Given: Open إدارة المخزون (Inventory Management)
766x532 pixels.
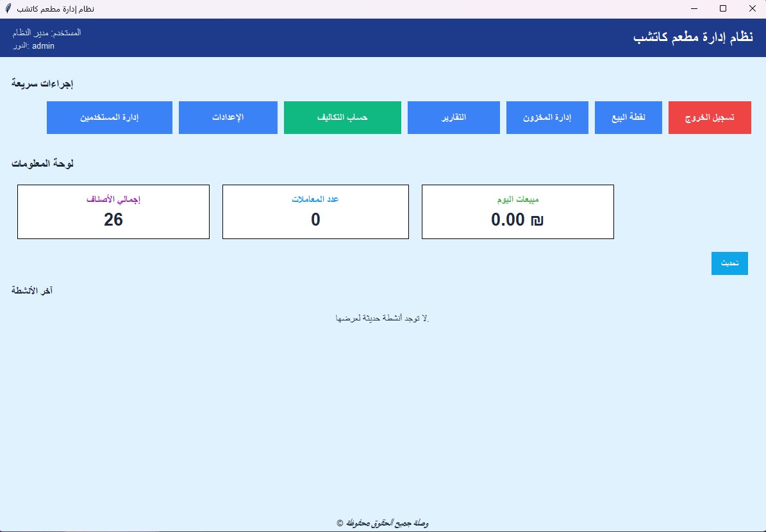Looking at the screenshot, I should [x=547, y=117].
